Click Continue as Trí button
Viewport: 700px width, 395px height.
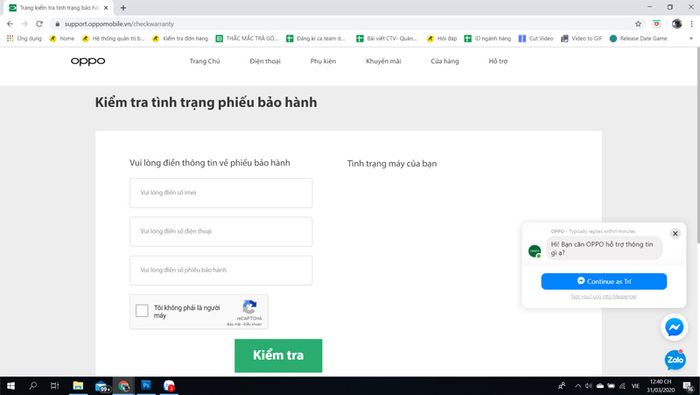pyautogui.click(x=604, y=281)
